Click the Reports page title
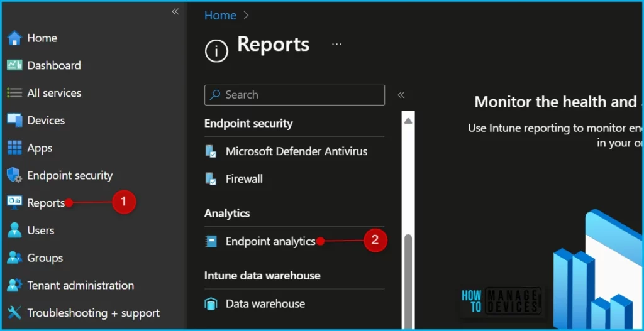644x331 pixels. (273, 43)
